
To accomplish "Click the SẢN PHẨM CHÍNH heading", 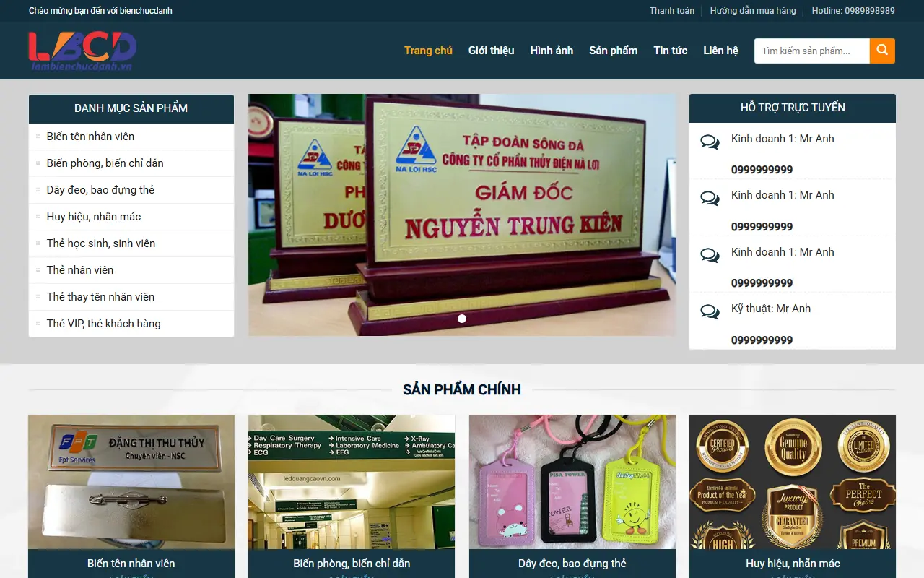I will [462, 389].
